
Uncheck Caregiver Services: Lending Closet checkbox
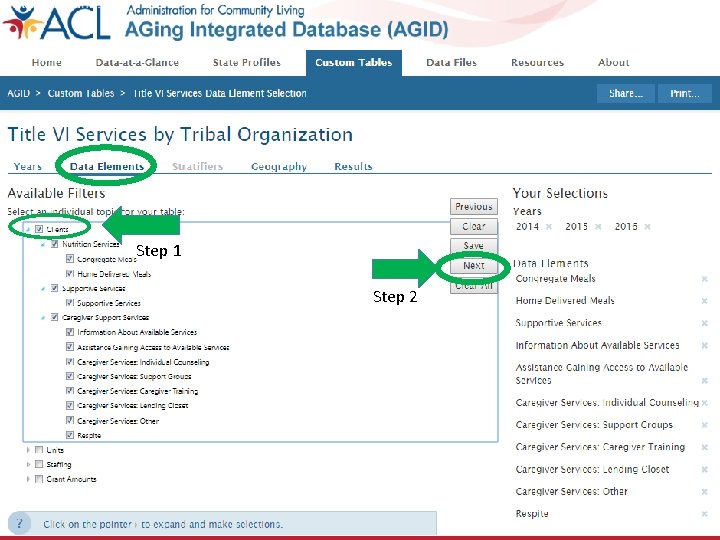click(x=70, y=405)
